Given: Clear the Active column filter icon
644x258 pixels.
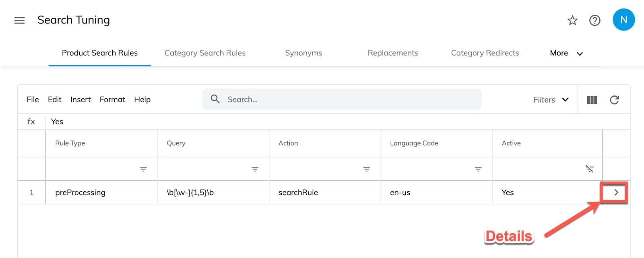Looking at the screenshot, I should coord(590,169).
